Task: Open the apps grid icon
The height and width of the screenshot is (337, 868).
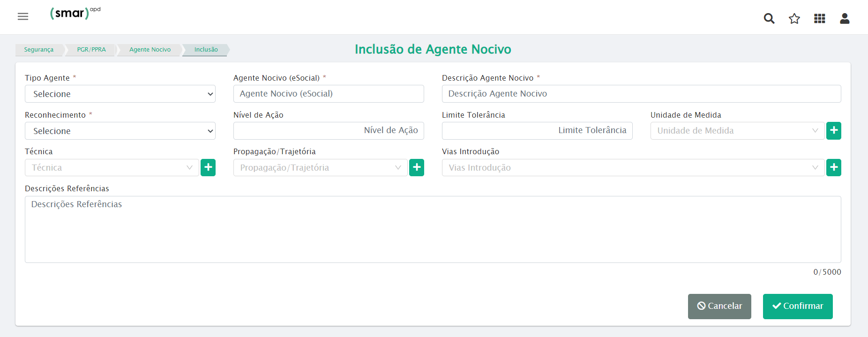Action: pyautogui.click(x=819, y=19)
